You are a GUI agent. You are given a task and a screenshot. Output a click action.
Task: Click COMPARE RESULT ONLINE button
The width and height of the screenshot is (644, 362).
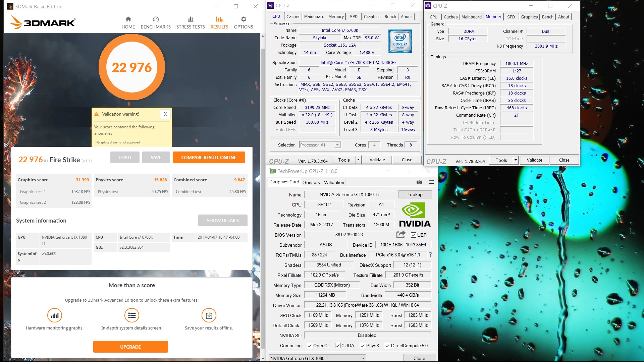click(209, 158)
